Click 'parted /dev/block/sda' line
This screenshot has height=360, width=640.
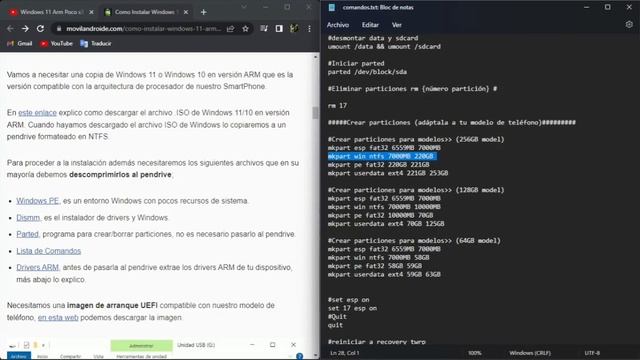(367, 72)
